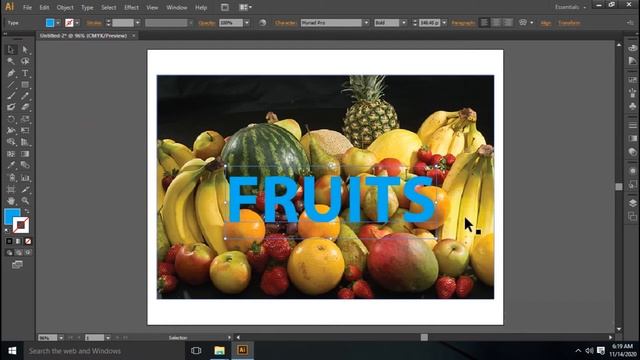Image resolution: width=640 pixels, height=360 pixels.
Task: Switch to Draw Normal mode
Action: [9, 253]
